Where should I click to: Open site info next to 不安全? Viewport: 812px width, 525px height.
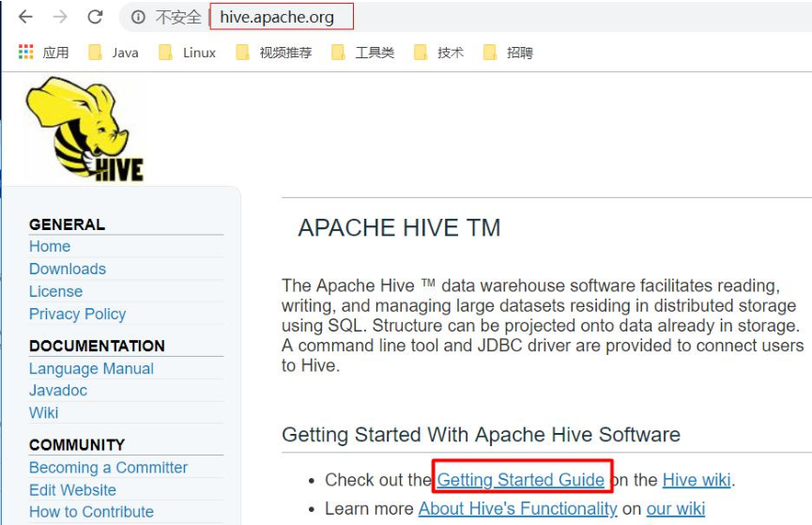pos(138,17)
